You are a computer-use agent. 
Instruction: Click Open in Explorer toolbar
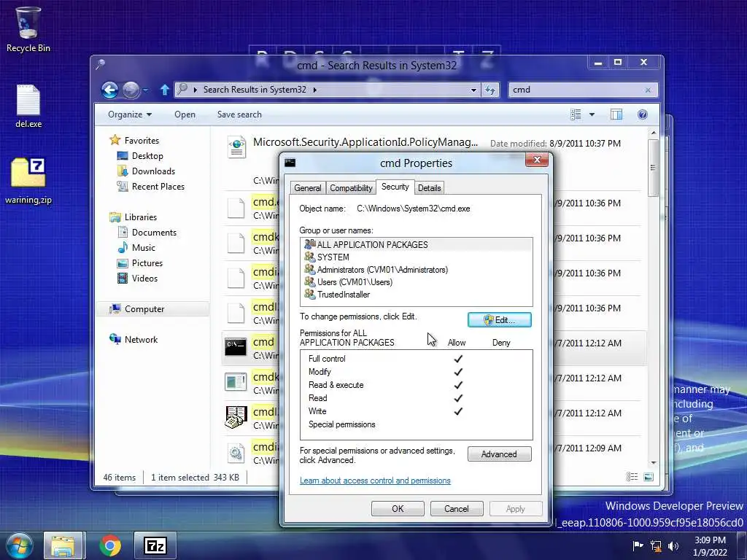[x=185, y=114]
